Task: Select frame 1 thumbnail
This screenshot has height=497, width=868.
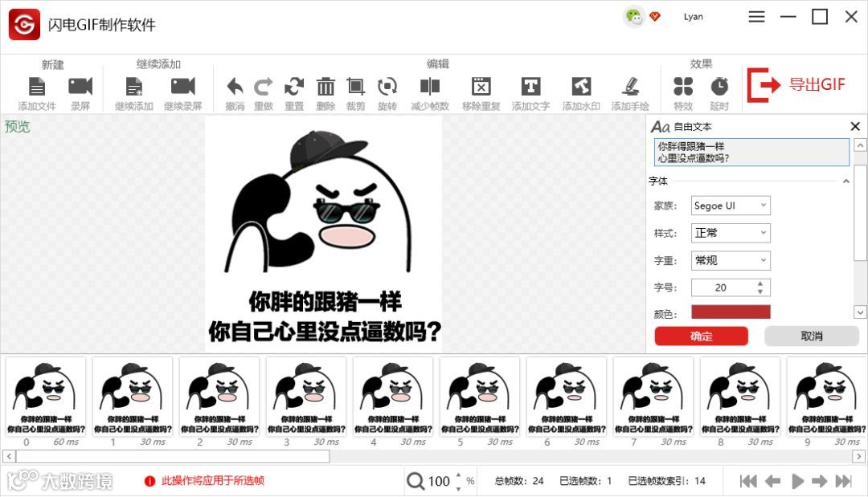Action: coord(133,397)
